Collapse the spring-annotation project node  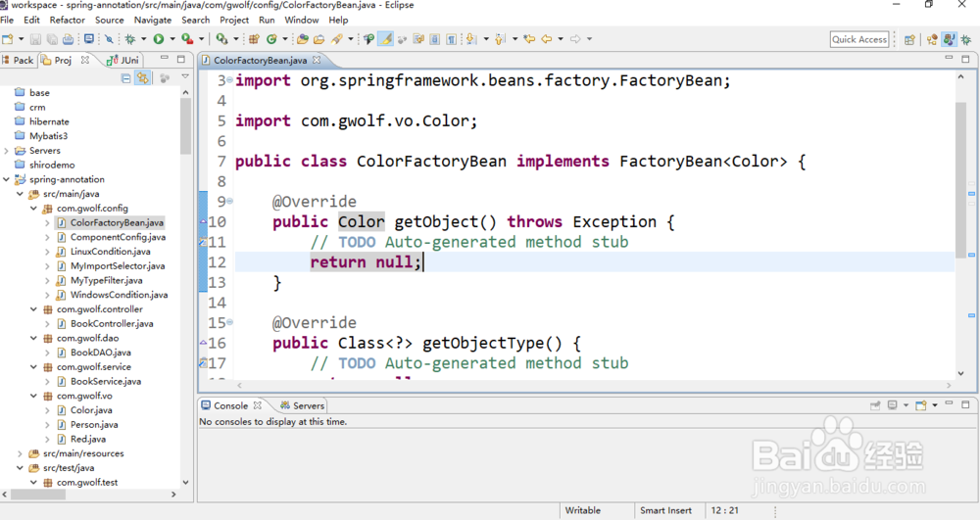pyautogui.click(x=6, y=179)
